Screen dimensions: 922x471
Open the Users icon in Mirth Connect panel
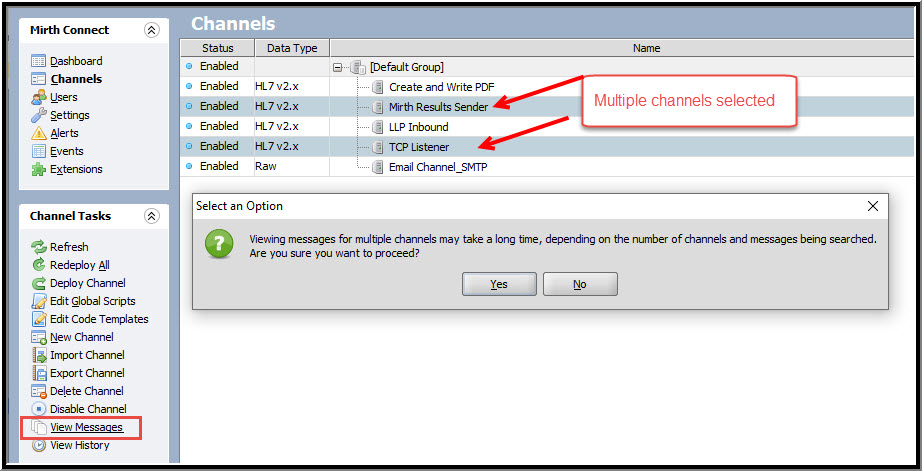pyautogui.click(x=39, y=98)
